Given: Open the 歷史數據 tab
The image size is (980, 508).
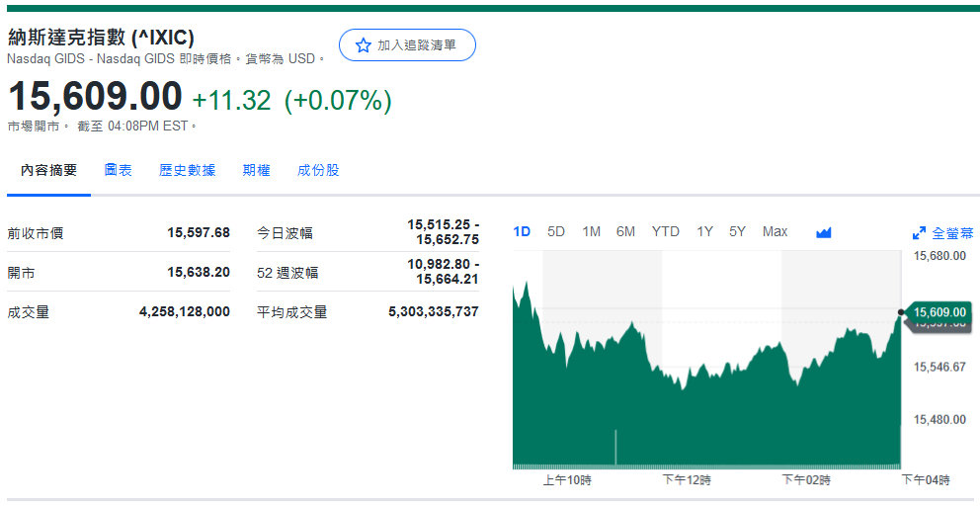Looking at the screenshot, I should point(188,170).
